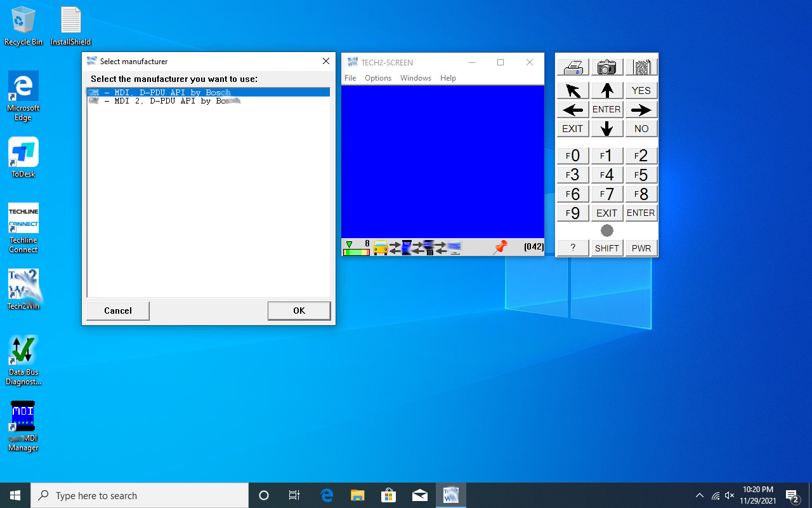
Task: Capture a snapshot with the camera icon
Action: [606, 66]
